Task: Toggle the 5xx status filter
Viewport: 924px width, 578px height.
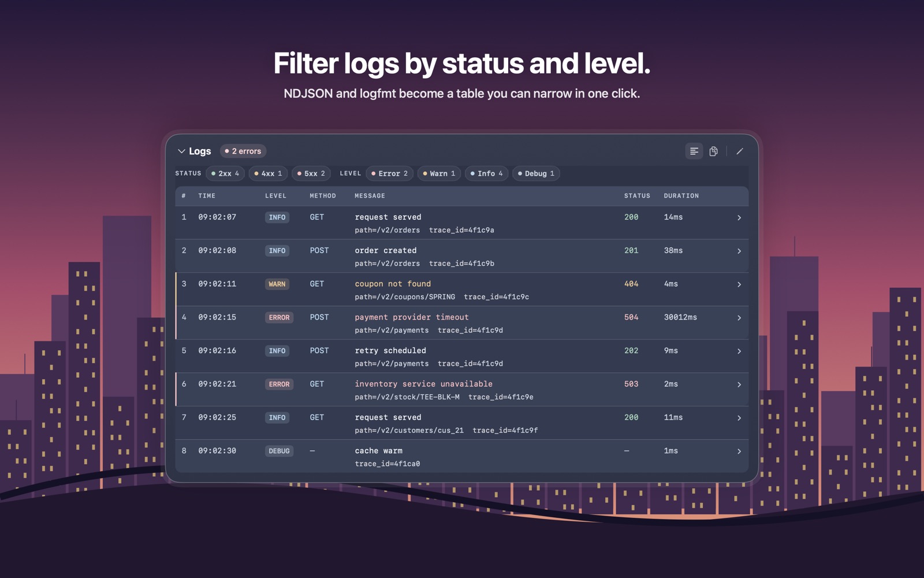Action: pos(311,173)
